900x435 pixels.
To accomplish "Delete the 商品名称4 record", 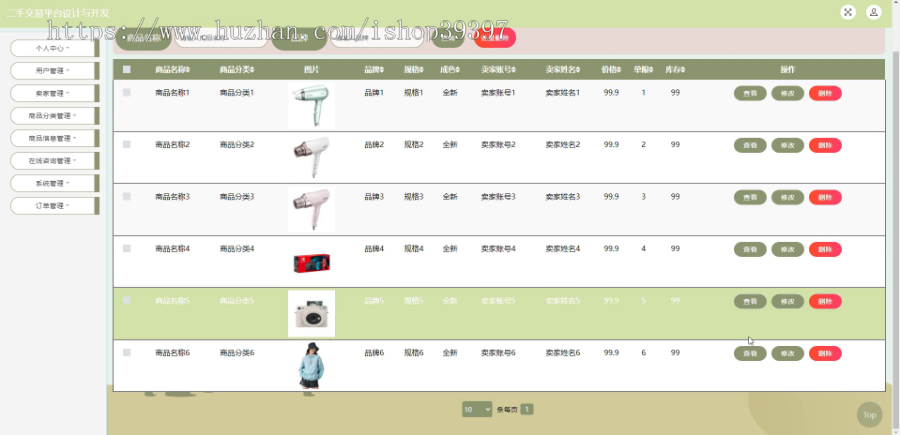I will point(825,249).
